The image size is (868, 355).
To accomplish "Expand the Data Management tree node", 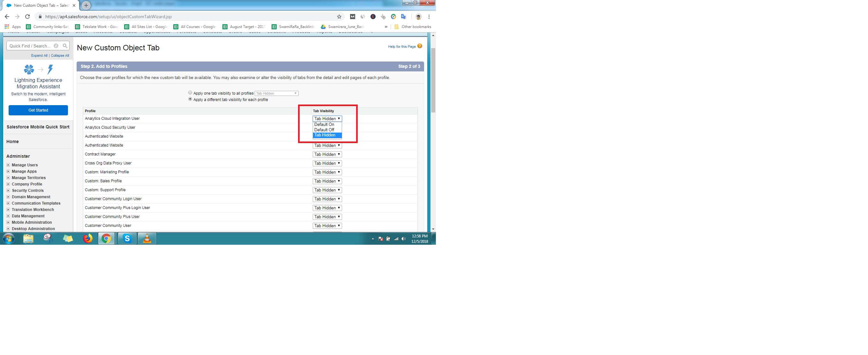I will [x=8, y=216].
